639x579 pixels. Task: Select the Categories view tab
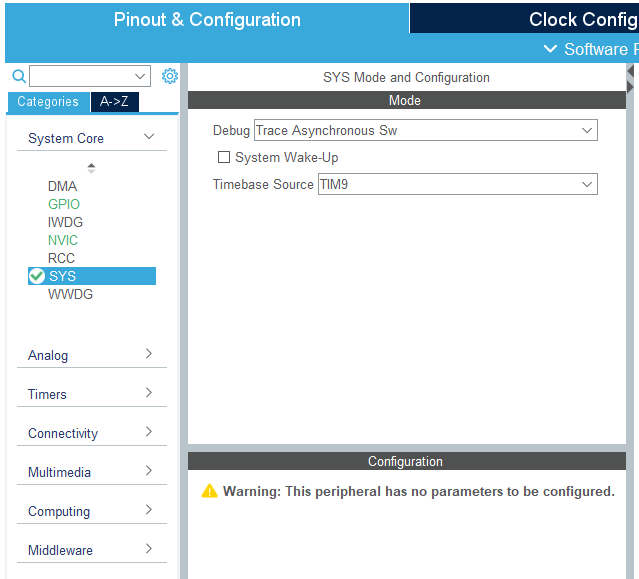pos(48,101)
